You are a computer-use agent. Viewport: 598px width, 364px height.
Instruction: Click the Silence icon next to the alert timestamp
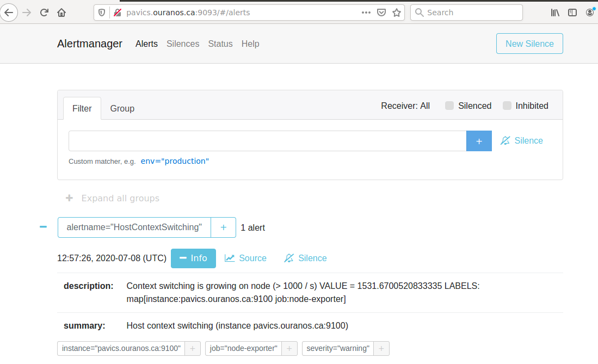(305, 258)
